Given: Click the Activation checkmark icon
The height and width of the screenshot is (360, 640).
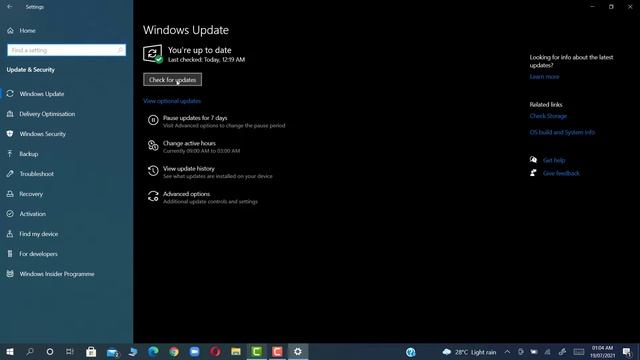Looking at the screenshot, I should click(10, 214).
